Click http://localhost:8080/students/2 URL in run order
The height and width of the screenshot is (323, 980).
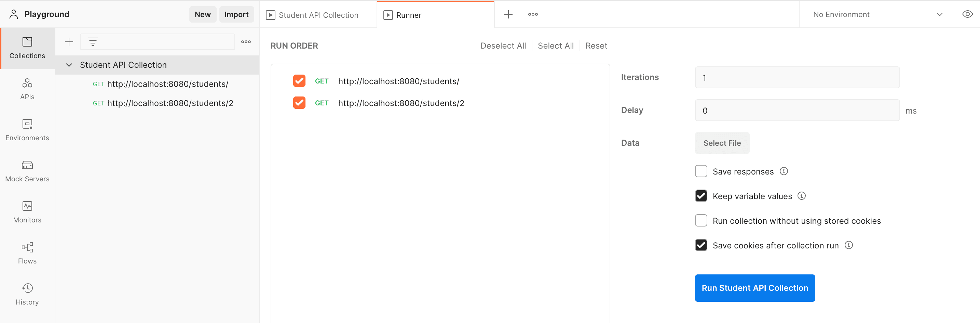coord(401,103)
